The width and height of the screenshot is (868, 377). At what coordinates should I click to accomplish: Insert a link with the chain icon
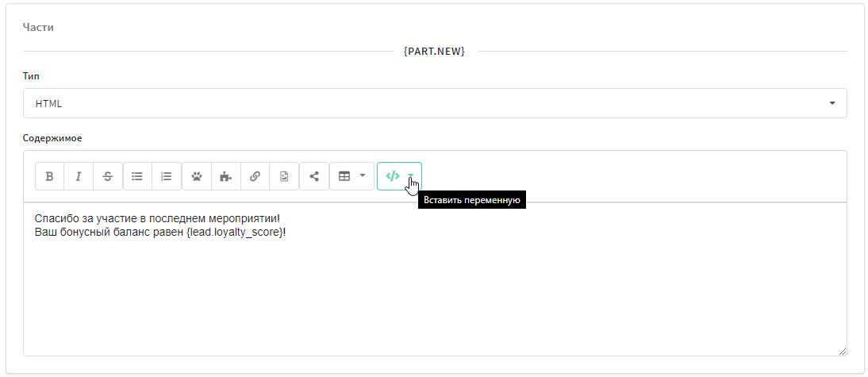click(x=255, y=176)
